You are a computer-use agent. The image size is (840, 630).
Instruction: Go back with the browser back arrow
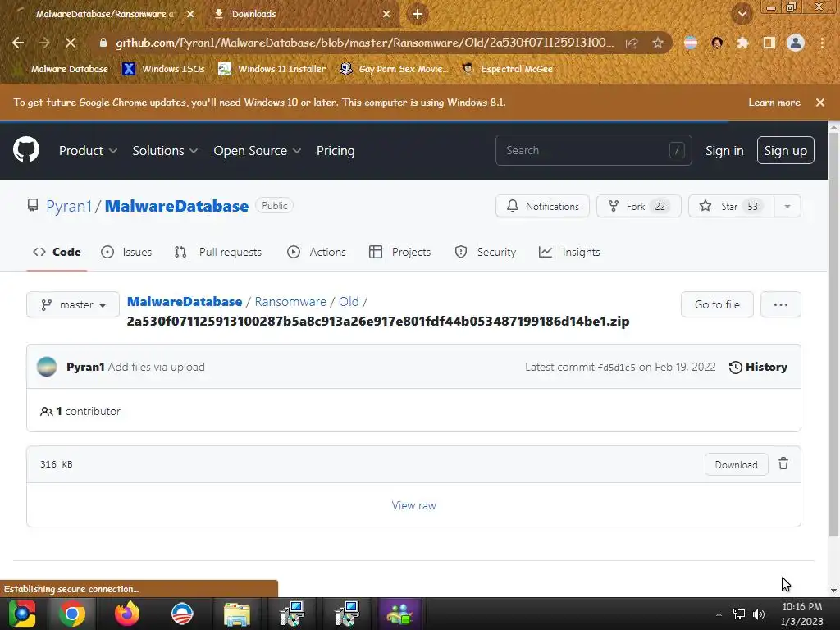click(18, 43)
